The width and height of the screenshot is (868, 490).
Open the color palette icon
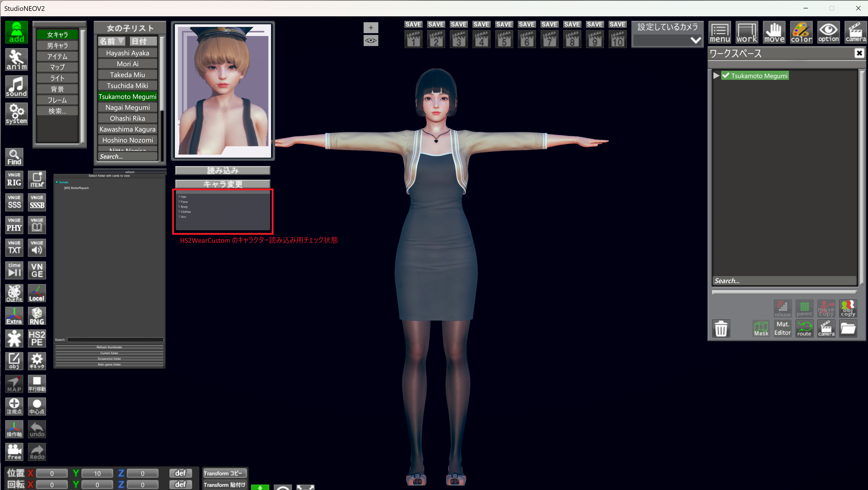(801, 32)
